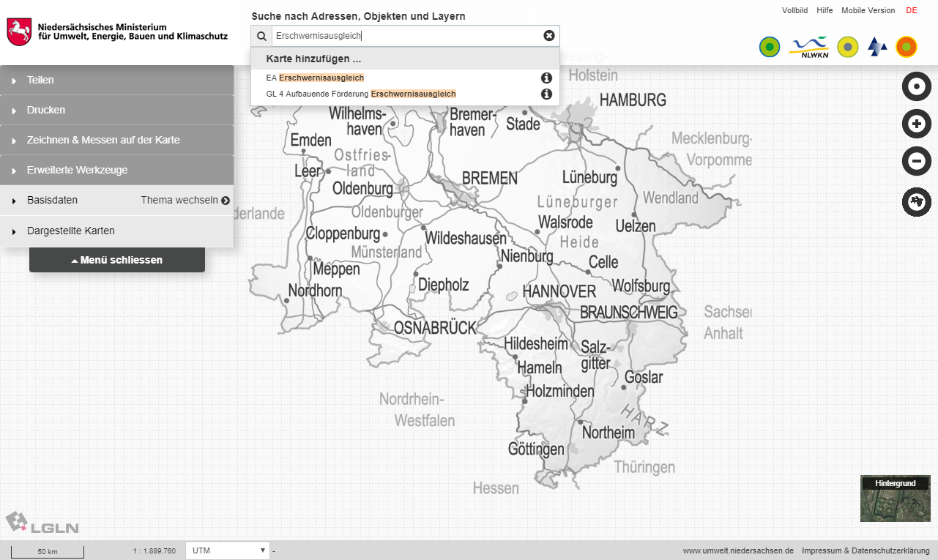Click the zoom in plus button

(x=915, y=124)
